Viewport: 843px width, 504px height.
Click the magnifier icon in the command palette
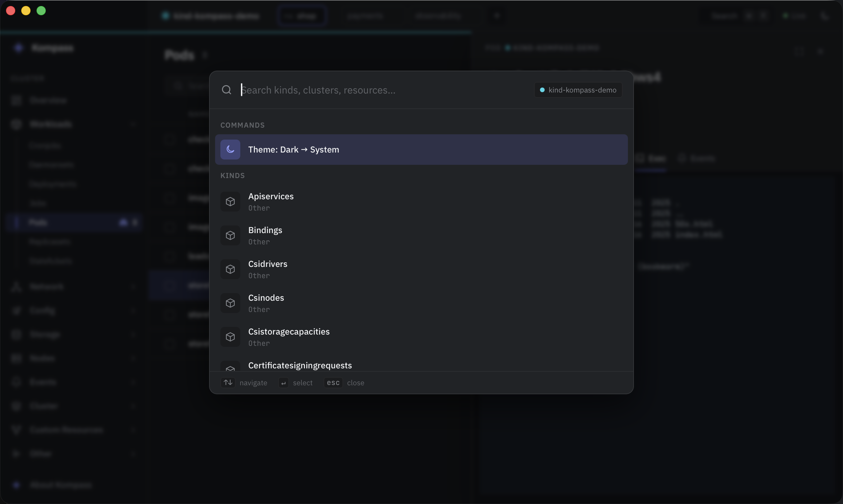[226, 90]
